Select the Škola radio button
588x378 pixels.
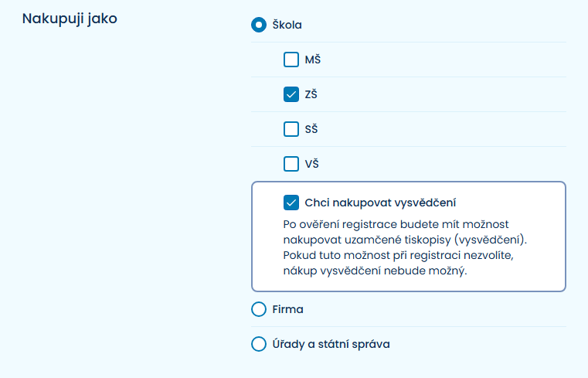click(259, 25)
